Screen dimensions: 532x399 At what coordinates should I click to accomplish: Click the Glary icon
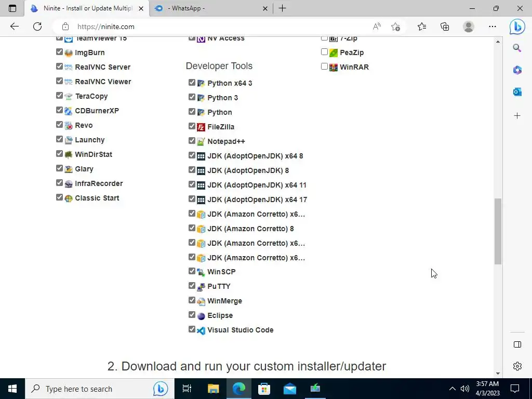(69, 169)
